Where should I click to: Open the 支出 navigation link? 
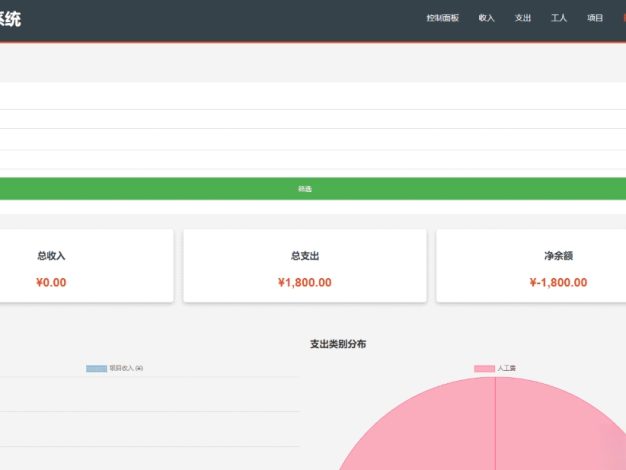point(523,18)
